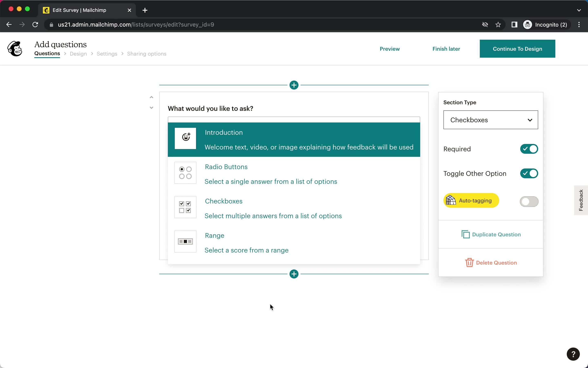Select the Radio Buttons question type
This screenshot has width=588, height=368.
click(x=294, y=174)
